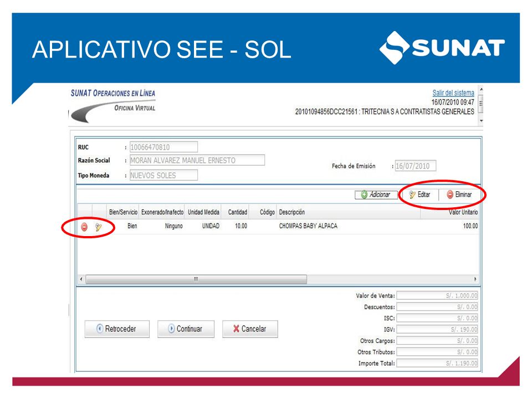Click the grid scrollbar right arrow
532x399 pixels.
point(475,279)
